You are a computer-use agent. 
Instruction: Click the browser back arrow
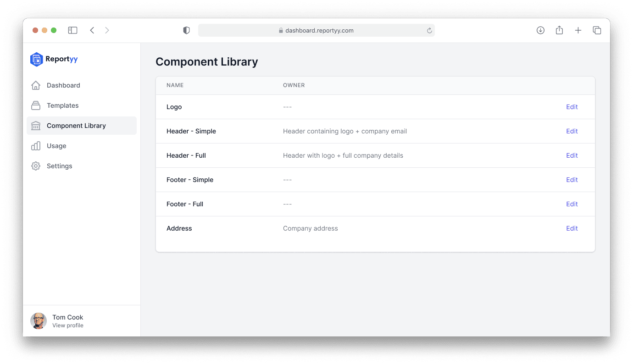(92, 30)
